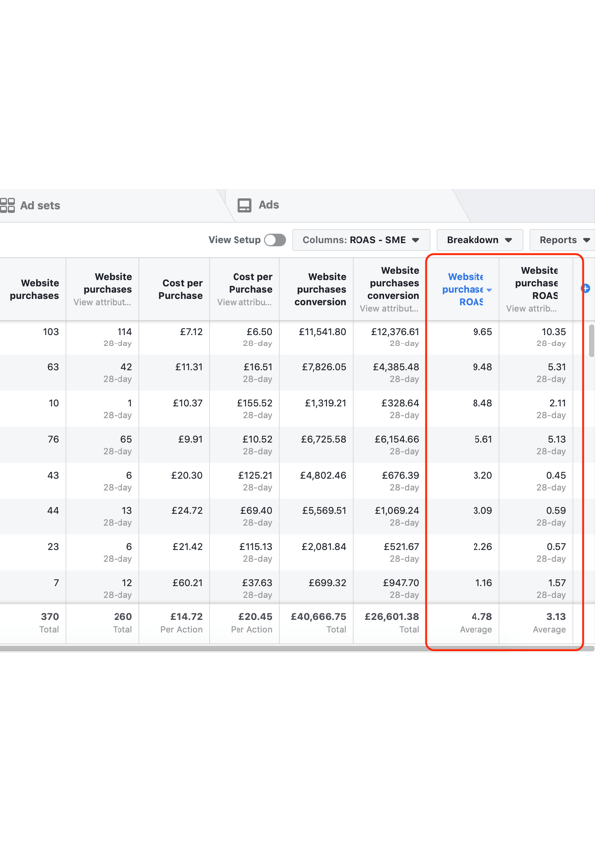Open the Breakdown dropdown
The image size is (595, 842).
(x=480, y=240)
